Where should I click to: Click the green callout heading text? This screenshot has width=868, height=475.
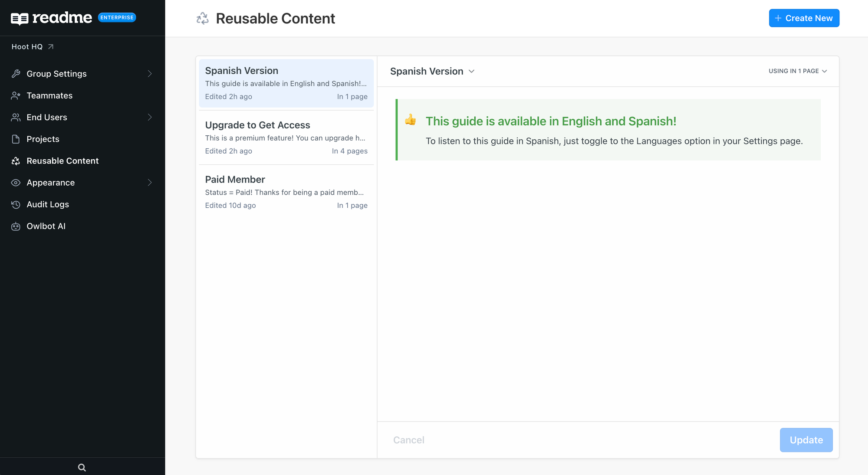[551, 121]
